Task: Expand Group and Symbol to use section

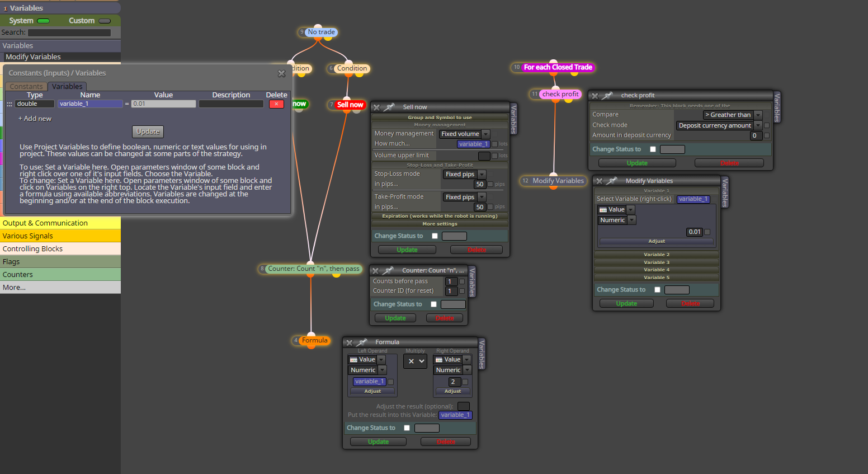Action: tap(440, 118)
